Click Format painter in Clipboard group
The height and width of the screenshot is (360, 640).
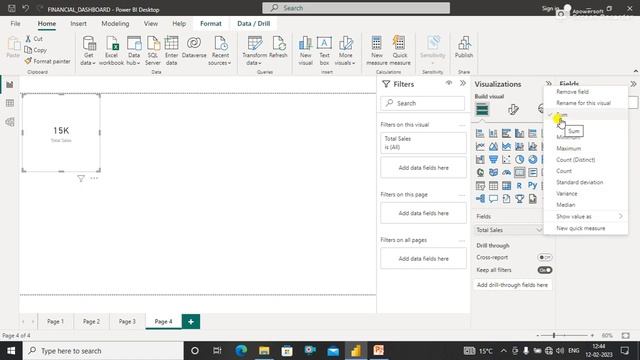pos(47,61)
